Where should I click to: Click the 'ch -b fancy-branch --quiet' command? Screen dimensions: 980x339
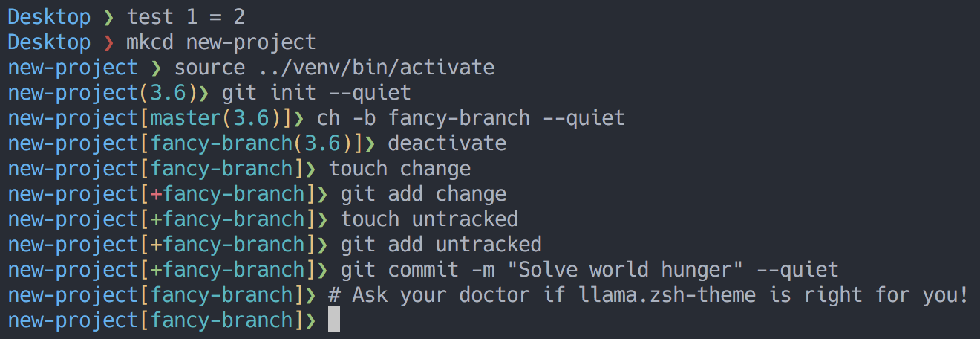(471, 118)
